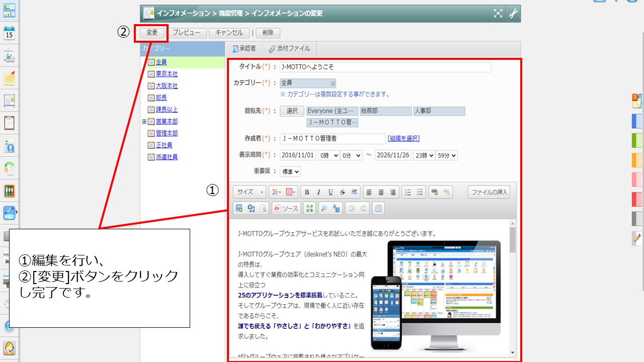
Task: Open the clipboard icon in the left sidebar
Action: 9,123
